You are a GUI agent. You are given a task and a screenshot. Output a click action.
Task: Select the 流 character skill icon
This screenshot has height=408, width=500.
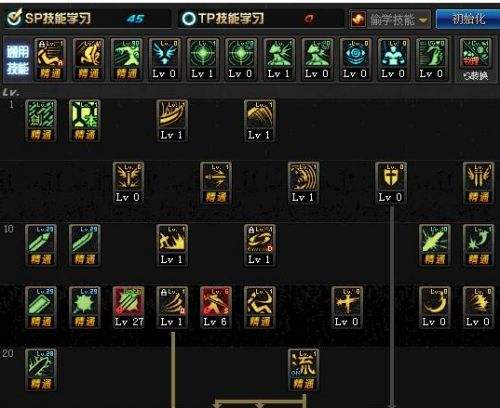pyautogui.click(x=303, y=370)
